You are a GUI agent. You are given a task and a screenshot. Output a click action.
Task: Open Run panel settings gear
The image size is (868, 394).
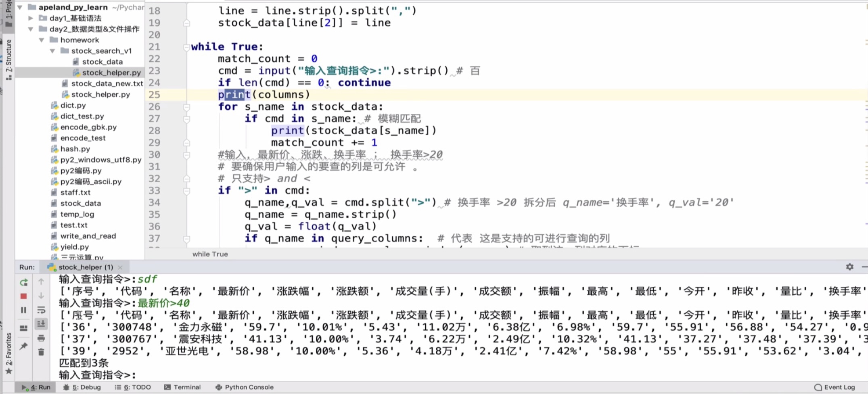850,267
